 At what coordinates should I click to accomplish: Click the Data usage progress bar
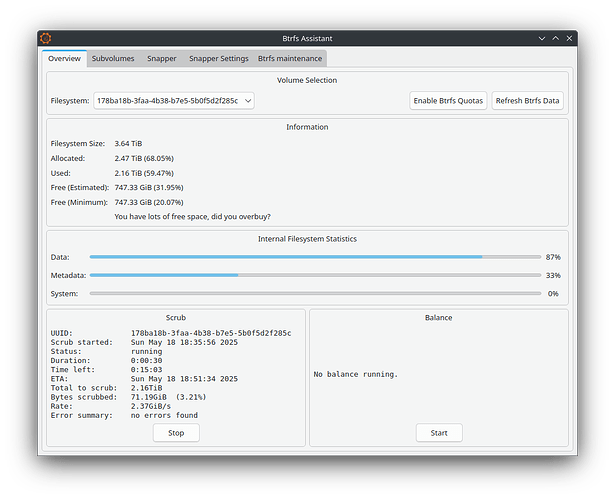(x=315, y=257)
